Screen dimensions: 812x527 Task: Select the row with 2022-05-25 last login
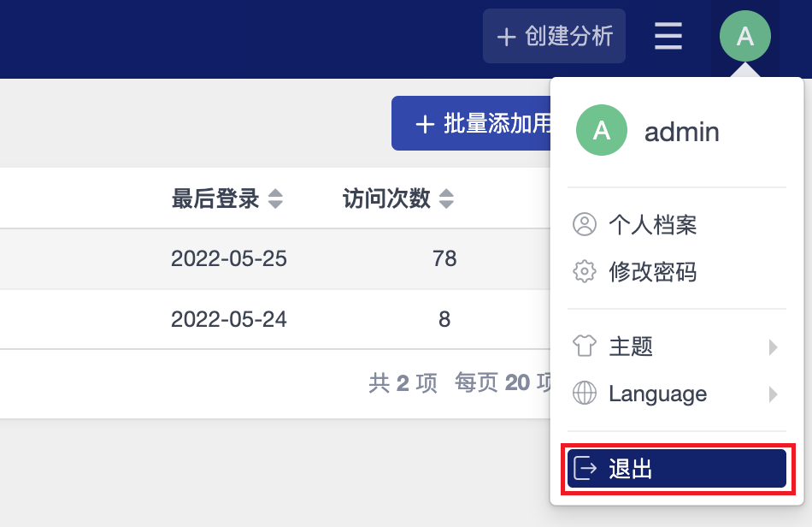pos(229,258)
